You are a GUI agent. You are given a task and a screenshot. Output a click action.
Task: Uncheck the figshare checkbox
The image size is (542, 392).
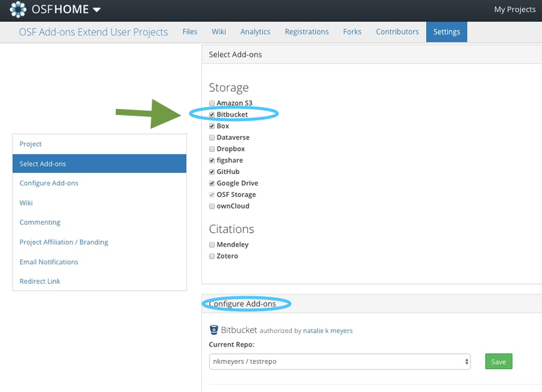212,160
